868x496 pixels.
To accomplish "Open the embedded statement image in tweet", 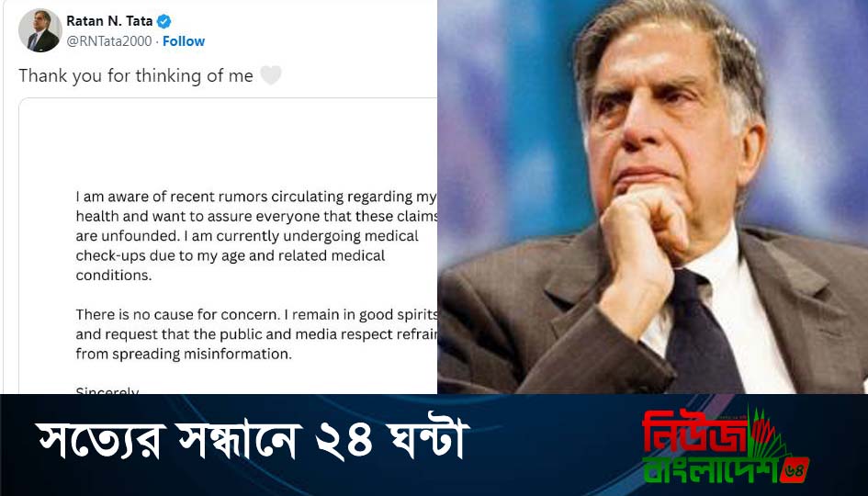I will point(228,246).
